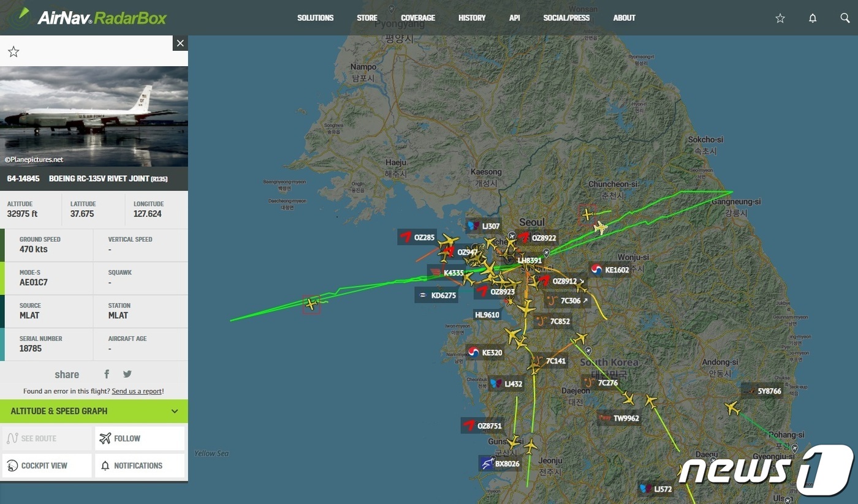Select the TW9962 flight label
Viewport: 858px width, 504px height.
point(619,418)
